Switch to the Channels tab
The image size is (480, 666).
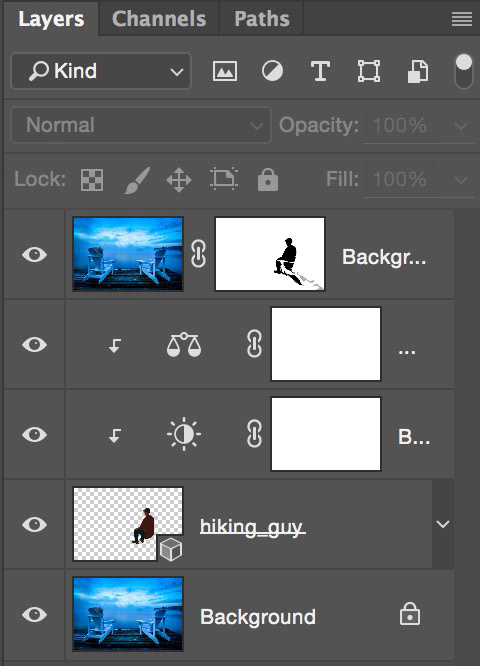point(159,19)
